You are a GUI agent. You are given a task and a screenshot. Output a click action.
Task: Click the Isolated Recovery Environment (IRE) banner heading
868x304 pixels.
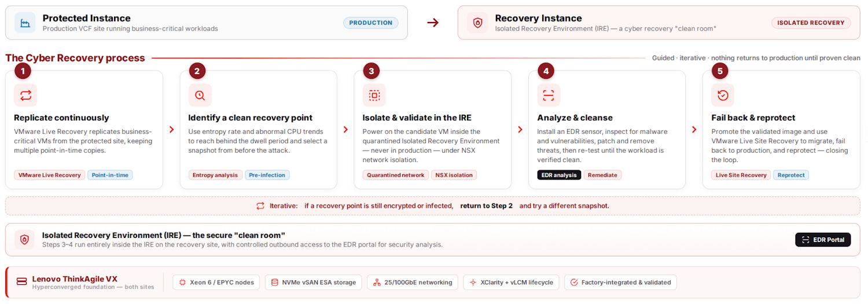(164, 235)
